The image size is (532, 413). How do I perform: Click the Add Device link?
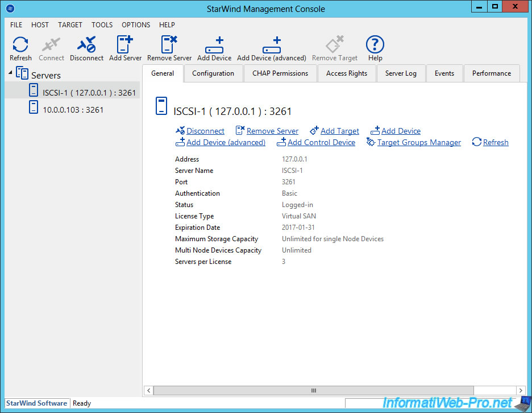click(401, 131)
